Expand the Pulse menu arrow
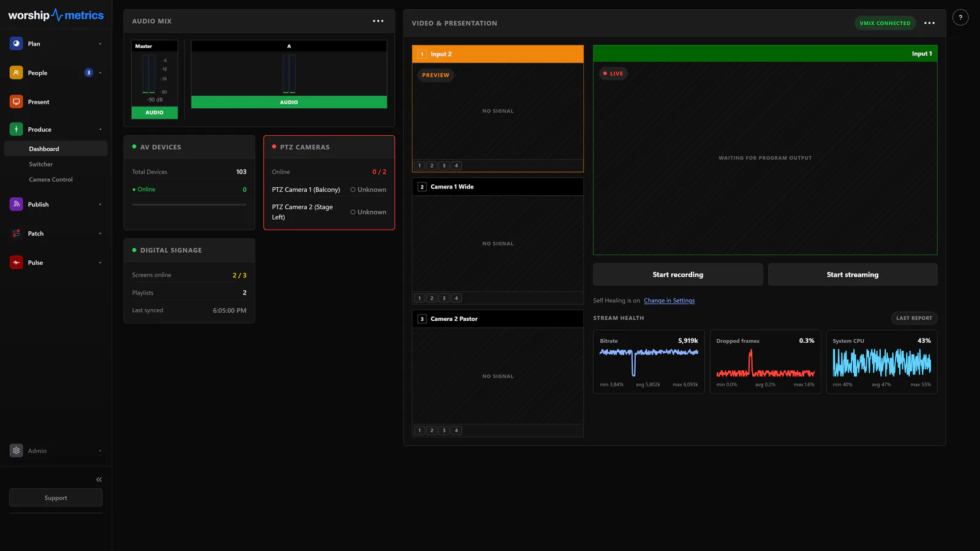Viewport: 980px width, 551px height. tap(100, 263)
